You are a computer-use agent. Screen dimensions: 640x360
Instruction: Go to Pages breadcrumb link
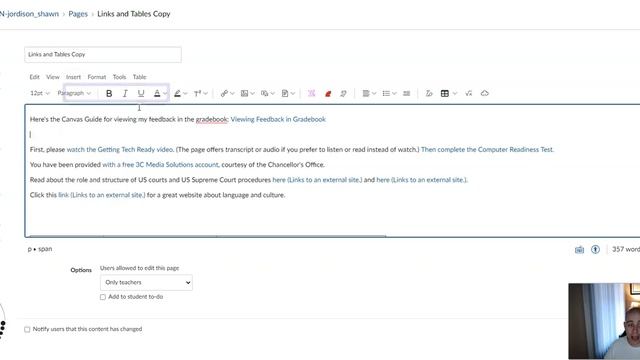(x=78, y=14)
